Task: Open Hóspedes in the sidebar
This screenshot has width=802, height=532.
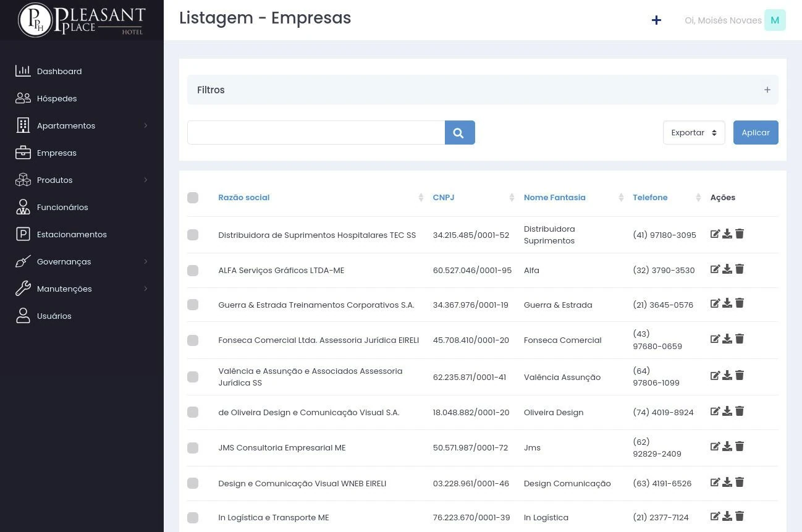Action: point(57,99)
